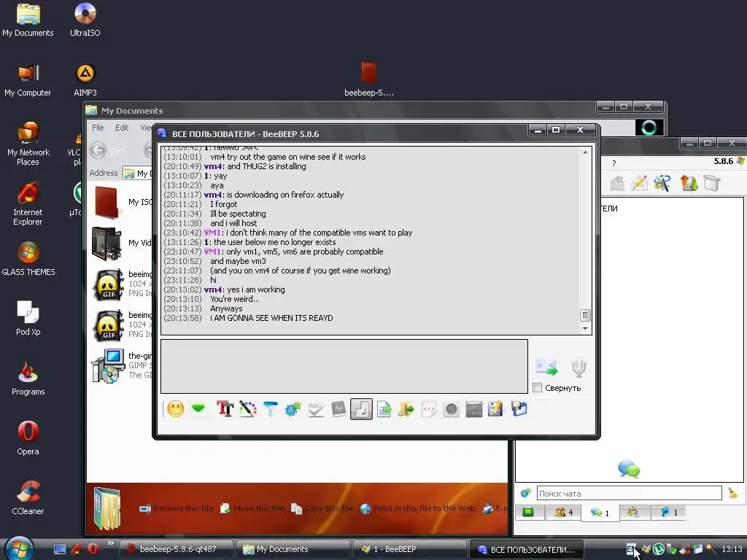The image size is (747, 560).
Task: Click the chat scrollbar down arrow
Action: 585,329
